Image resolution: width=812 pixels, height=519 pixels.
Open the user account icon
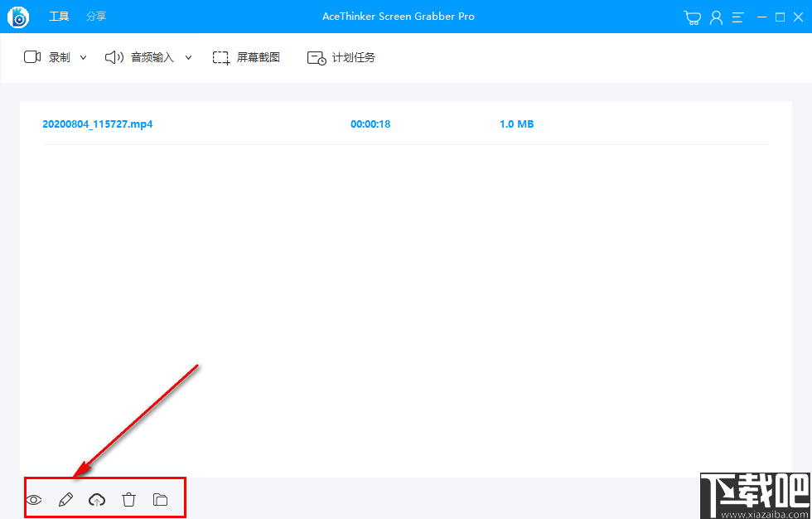(716, 16)
